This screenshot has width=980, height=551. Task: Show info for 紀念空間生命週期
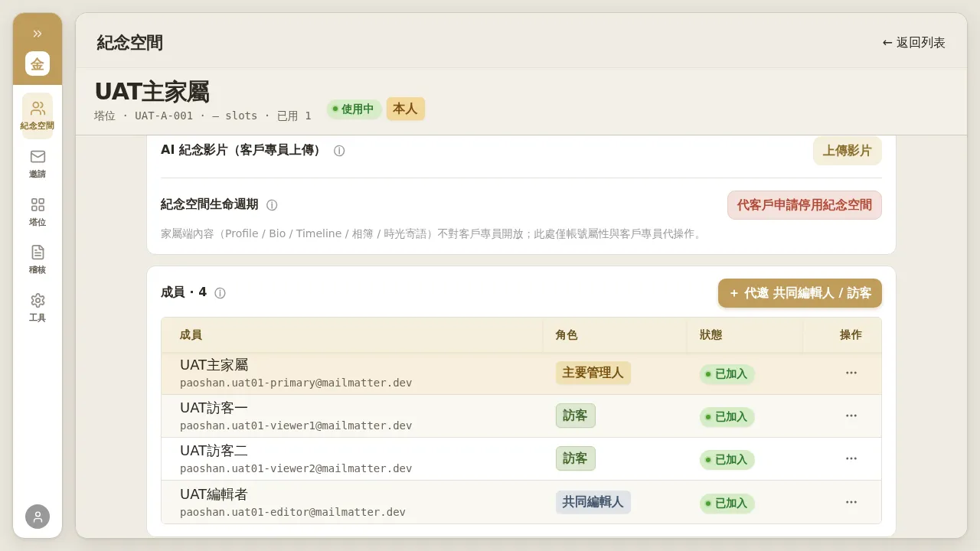coord(272,205)
